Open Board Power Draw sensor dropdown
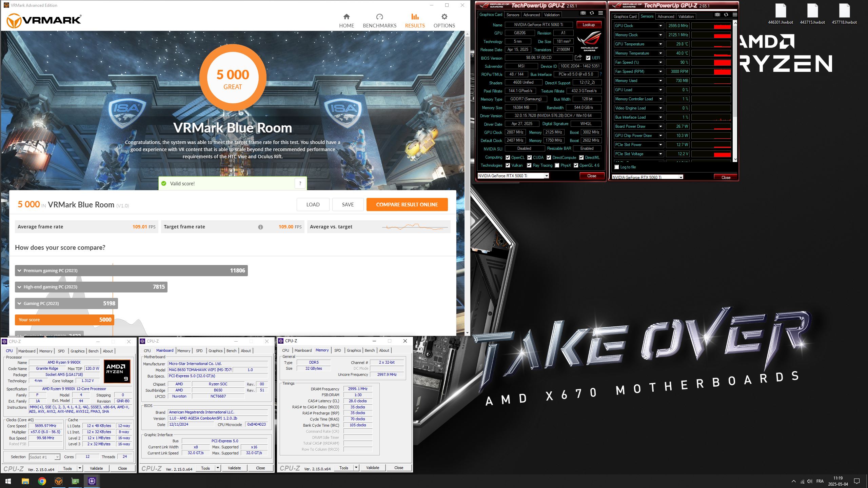868x488 pixels. point(660,126)
